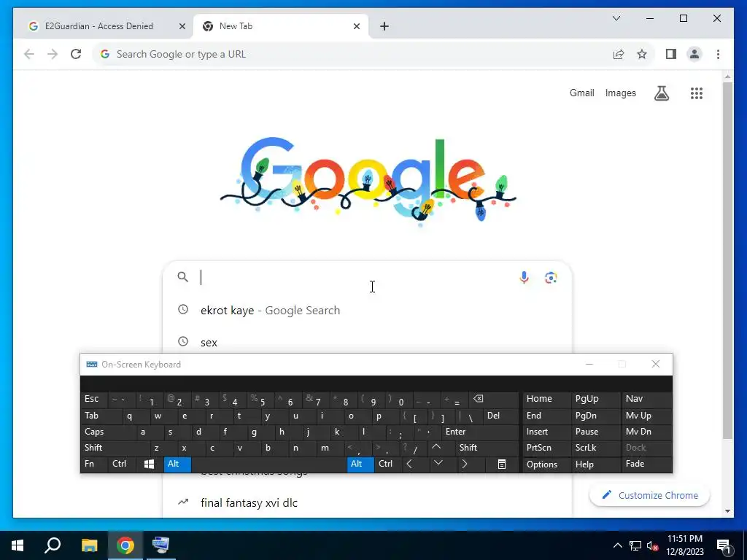Toggle the highlighted left Alt key
The width and height of the screenshot is (747, 560).
[177, 464]
